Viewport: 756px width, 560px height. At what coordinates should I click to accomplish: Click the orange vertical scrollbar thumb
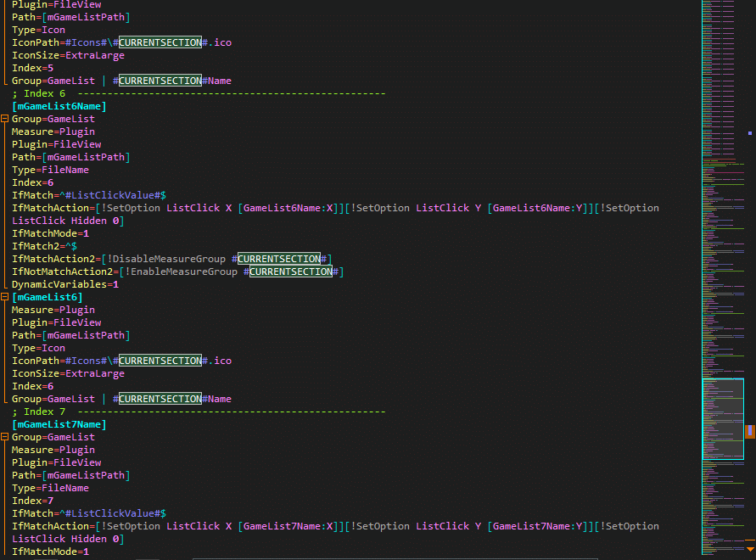(750, 431)
